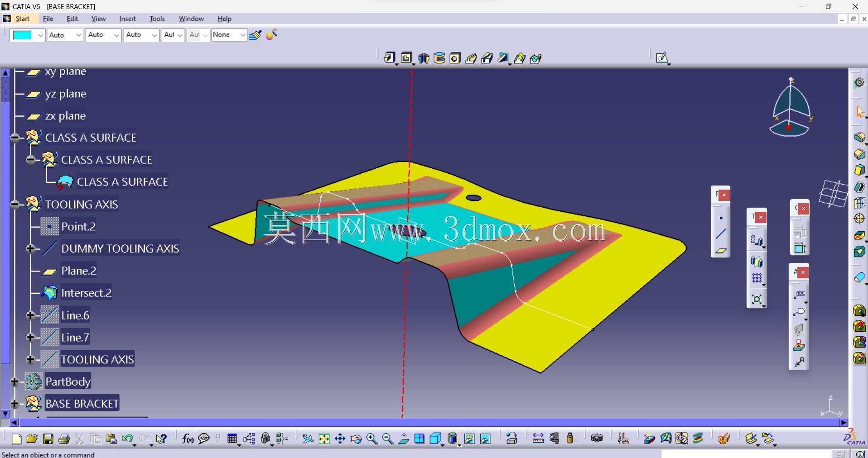Click the What's This help icon
Screen dimensions: 868x458
(161, 439)
